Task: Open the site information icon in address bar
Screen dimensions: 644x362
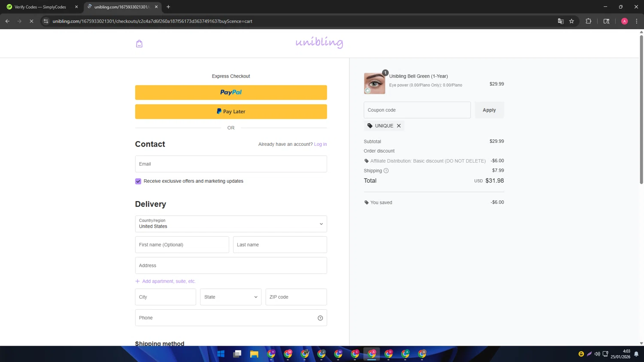Action: point(46,21)
